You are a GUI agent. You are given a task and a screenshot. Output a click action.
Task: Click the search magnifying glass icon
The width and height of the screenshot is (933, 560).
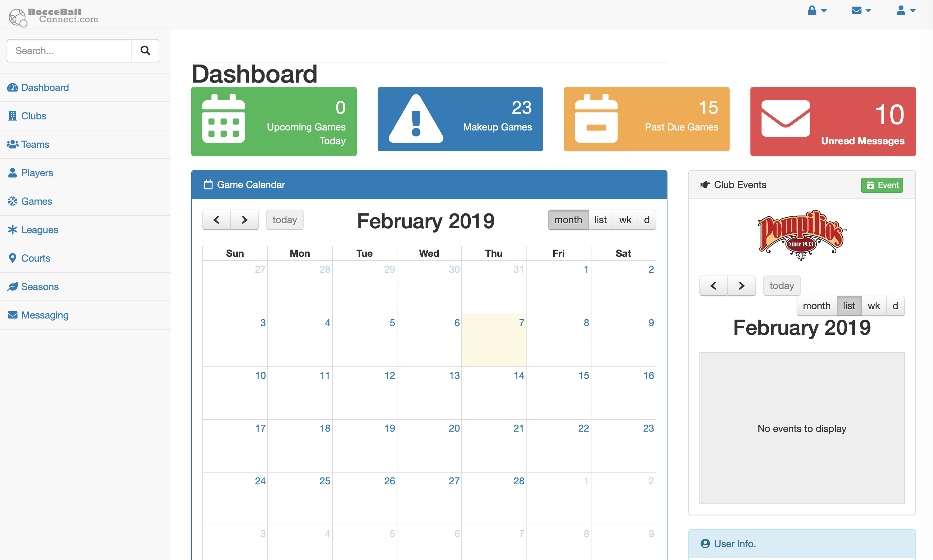145,51
